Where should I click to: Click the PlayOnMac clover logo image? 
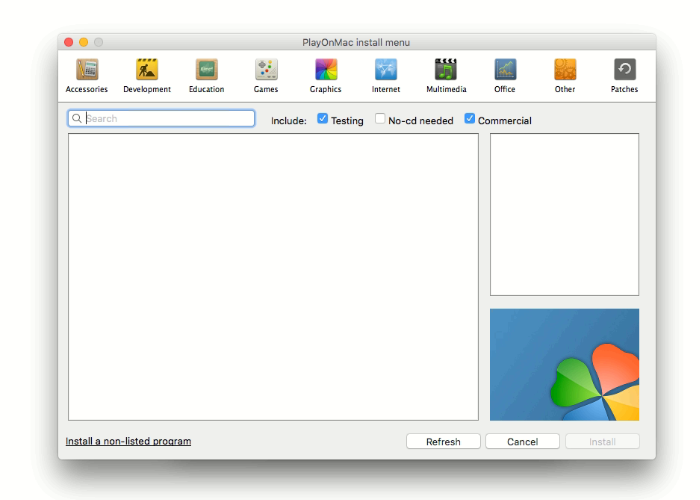tap(564, 365)
